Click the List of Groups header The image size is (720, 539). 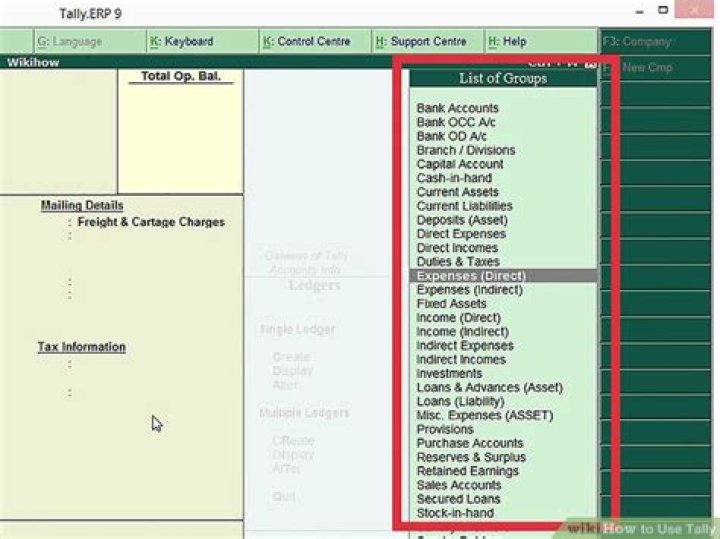click(503, 79)
